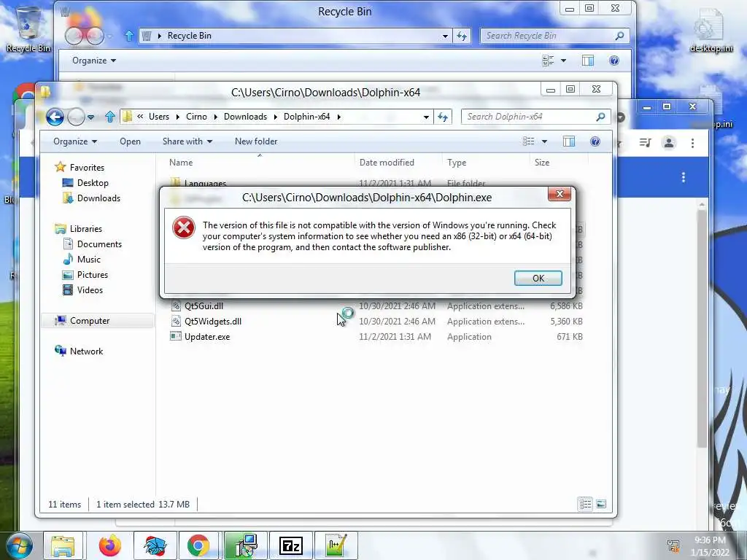
Task: Open more view options arrow in Recycle Bin
Action: [x=563, y=61]
